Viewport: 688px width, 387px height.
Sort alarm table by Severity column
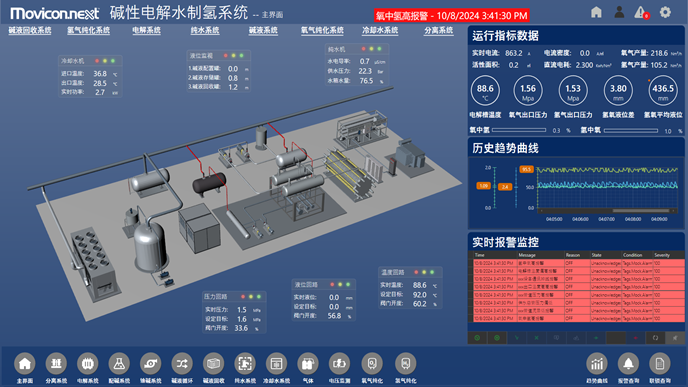click(x=668, y=255)
